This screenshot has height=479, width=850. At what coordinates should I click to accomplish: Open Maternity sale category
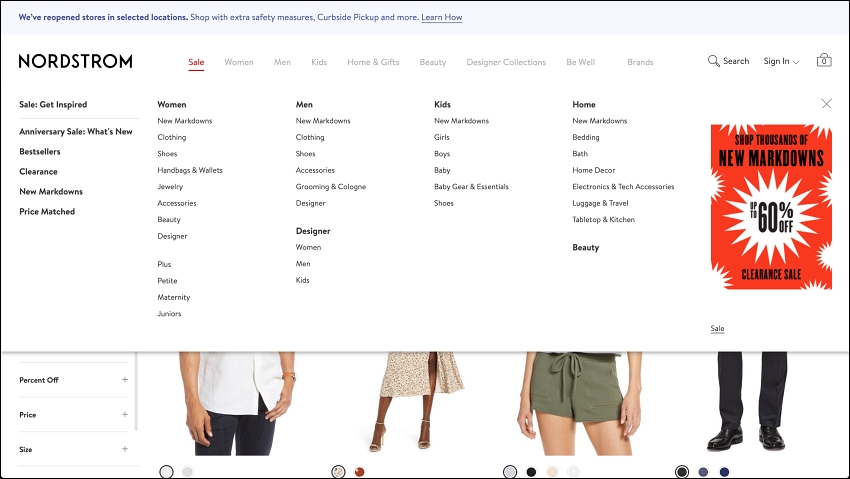click(x=173, y=297)
